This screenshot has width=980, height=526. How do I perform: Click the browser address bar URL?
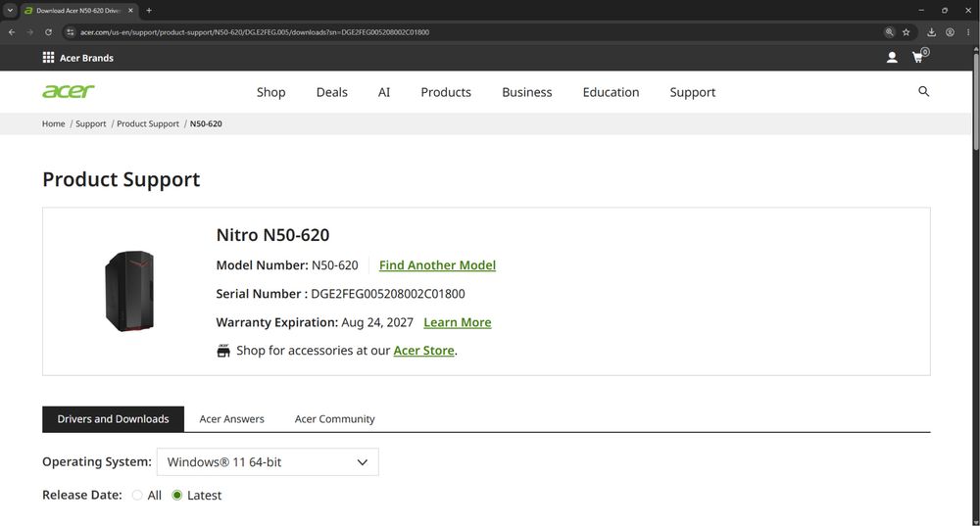(255, 32)
